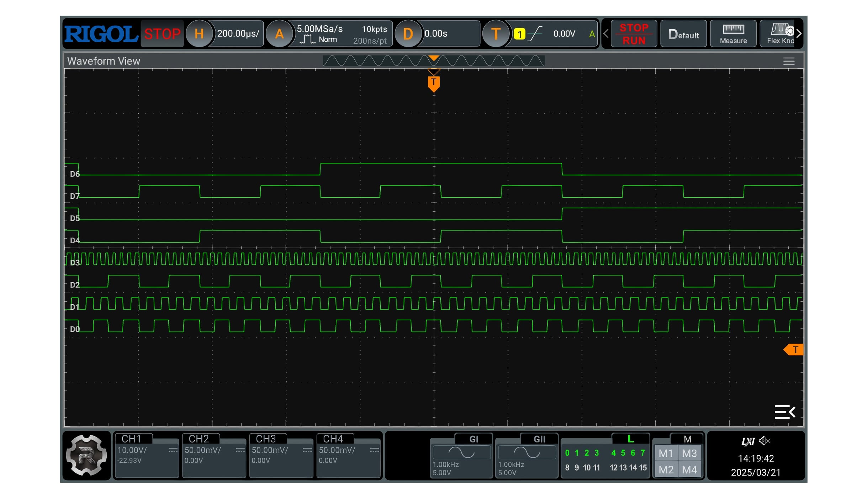Click the CH3 coupling icon
The image size is (868, 498).
pyautogui.click(x=307, y=450)
